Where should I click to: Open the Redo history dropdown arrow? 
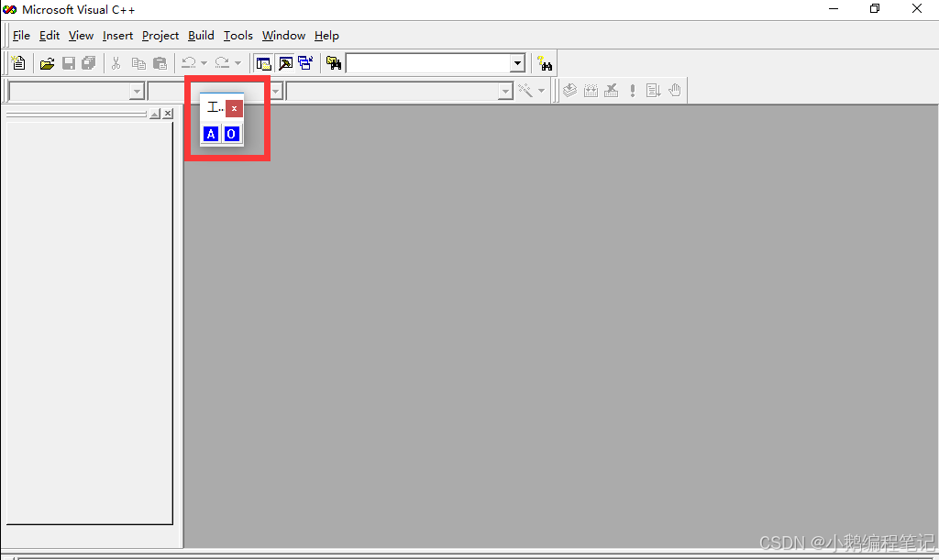[x=238, y=63]
